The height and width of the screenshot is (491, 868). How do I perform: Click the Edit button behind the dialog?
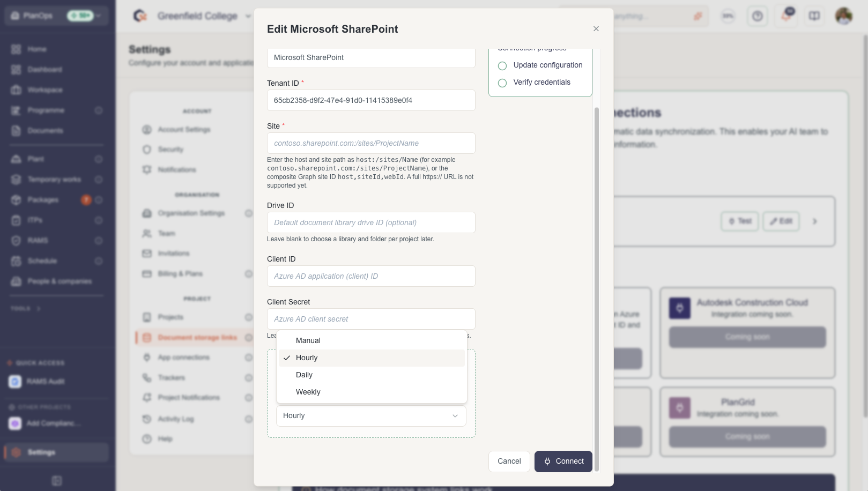point(781,221)
